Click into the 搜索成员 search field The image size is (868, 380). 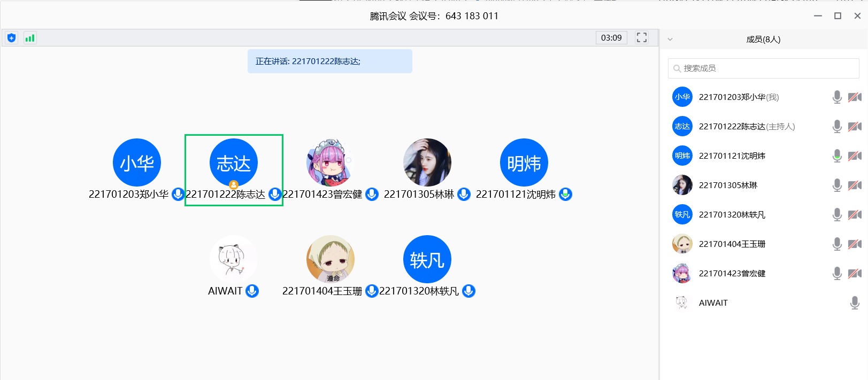pyautogui.click(x=764, y=68)
